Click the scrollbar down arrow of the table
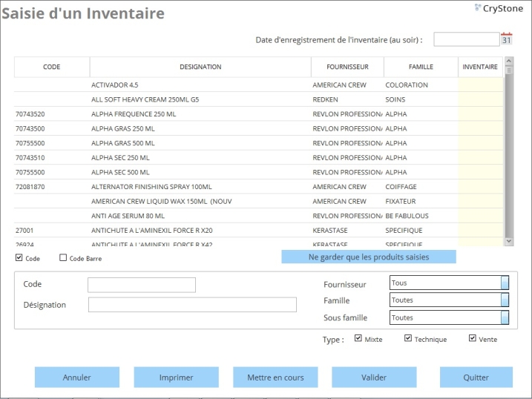532x399 pixels. 508,241
